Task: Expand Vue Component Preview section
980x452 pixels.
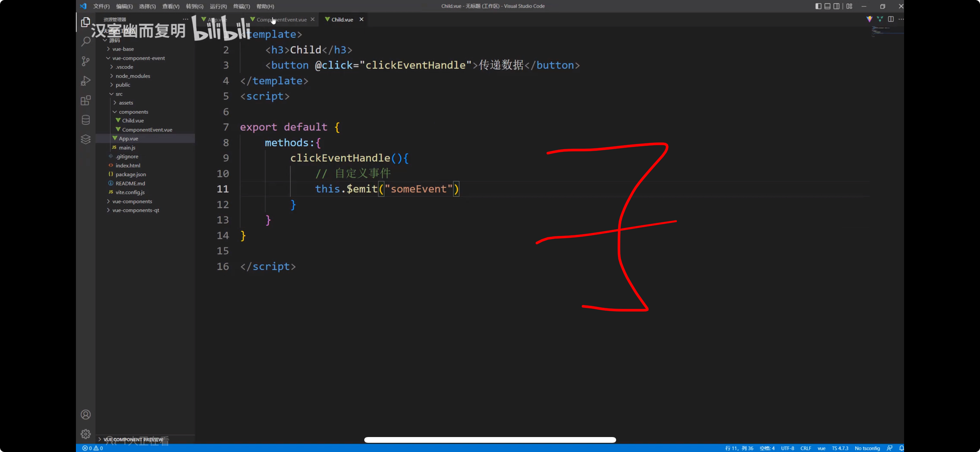Action: (x=133, y=439)
